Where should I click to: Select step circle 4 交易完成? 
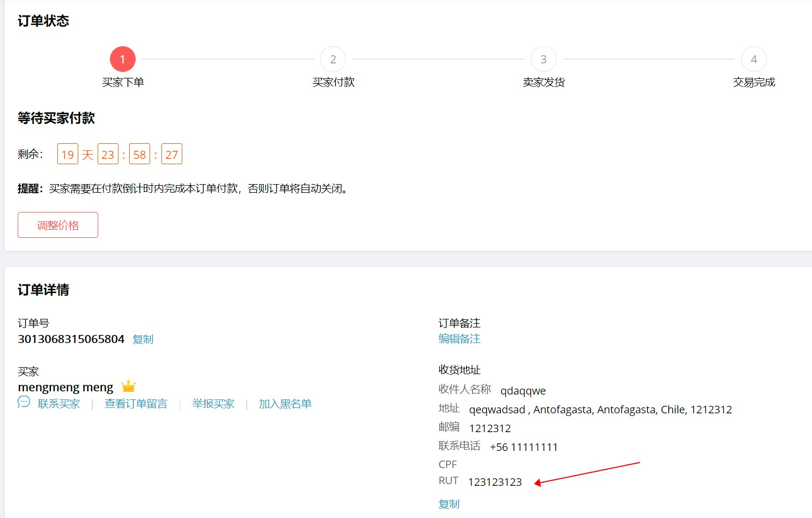click(753, 59)
